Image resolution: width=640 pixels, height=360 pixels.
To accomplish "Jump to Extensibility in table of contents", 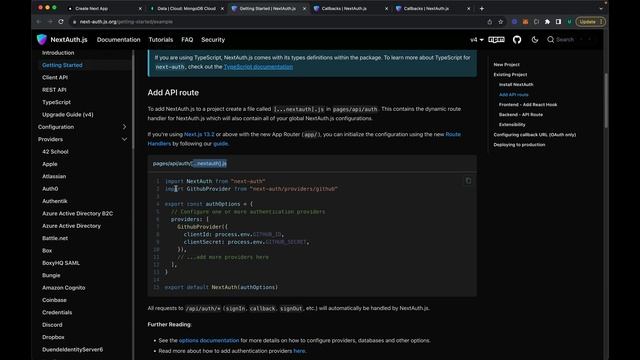I will [512, 124].
